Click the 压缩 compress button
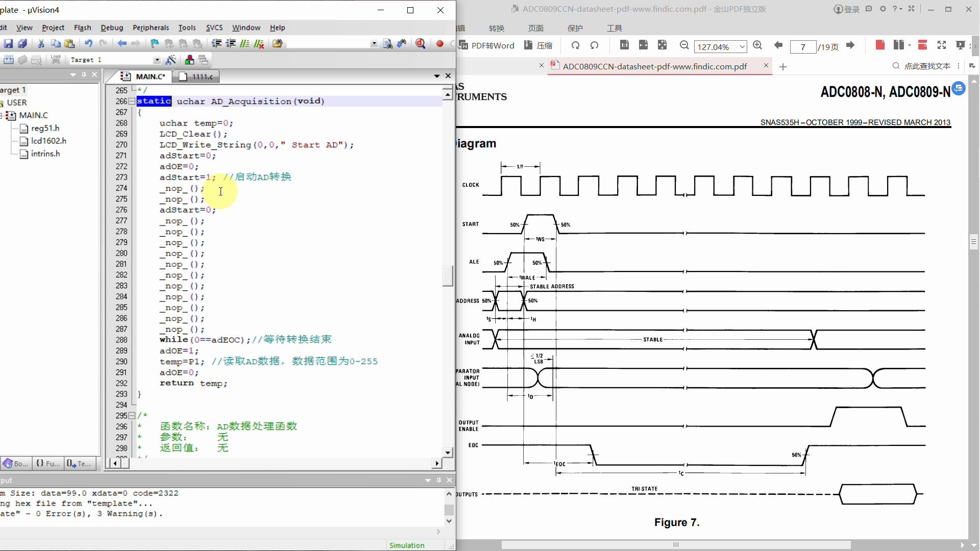Image resolution: width=980 pixels, height=551 pixels. tap(538, 45)
